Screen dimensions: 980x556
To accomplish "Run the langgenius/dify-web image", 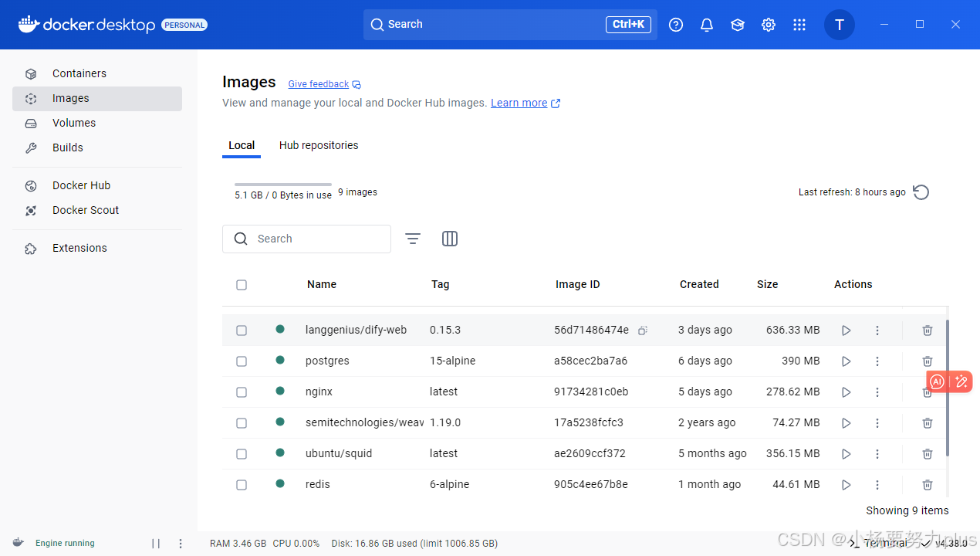I will pyautogui.click(x=847, y=331).
